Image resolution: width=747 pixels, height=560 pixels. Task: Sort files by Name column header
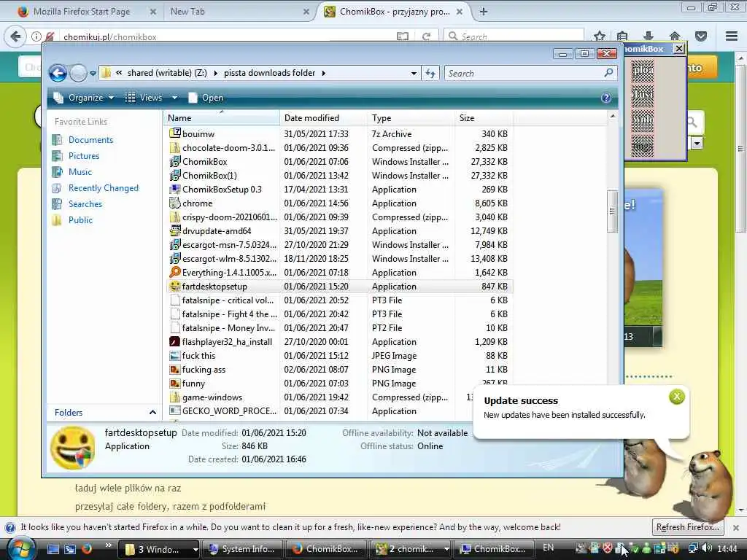point(222,118)
